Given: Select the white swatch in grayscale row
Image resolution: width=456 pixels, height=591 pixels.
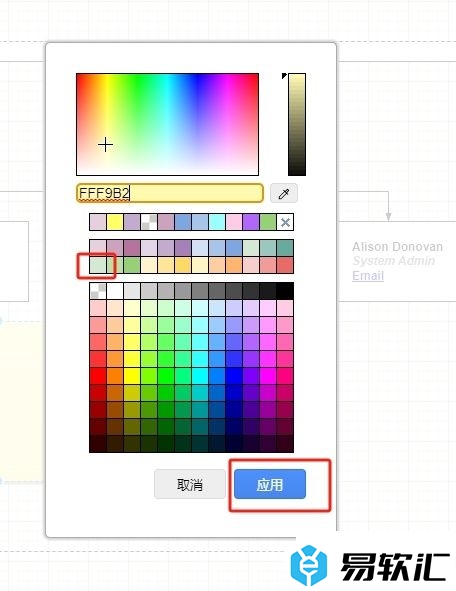Looking at the screenshot, I should pos(115,291).
